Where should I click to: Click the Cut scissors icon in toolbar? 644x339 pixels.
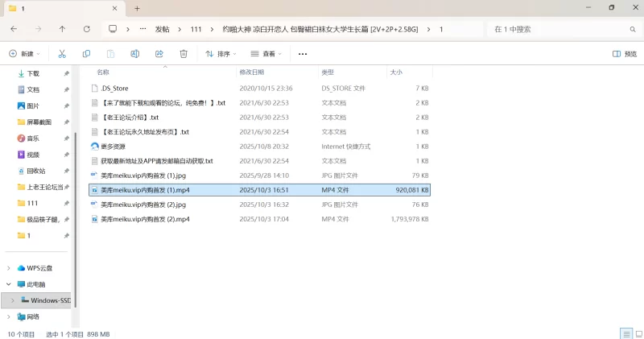(x=61, y=54)
